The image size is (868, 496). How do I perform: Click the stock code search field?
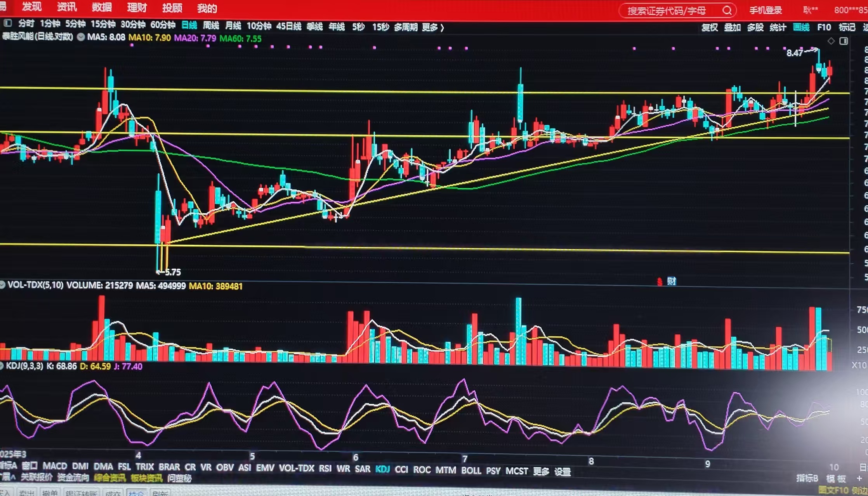coord(667,11)
